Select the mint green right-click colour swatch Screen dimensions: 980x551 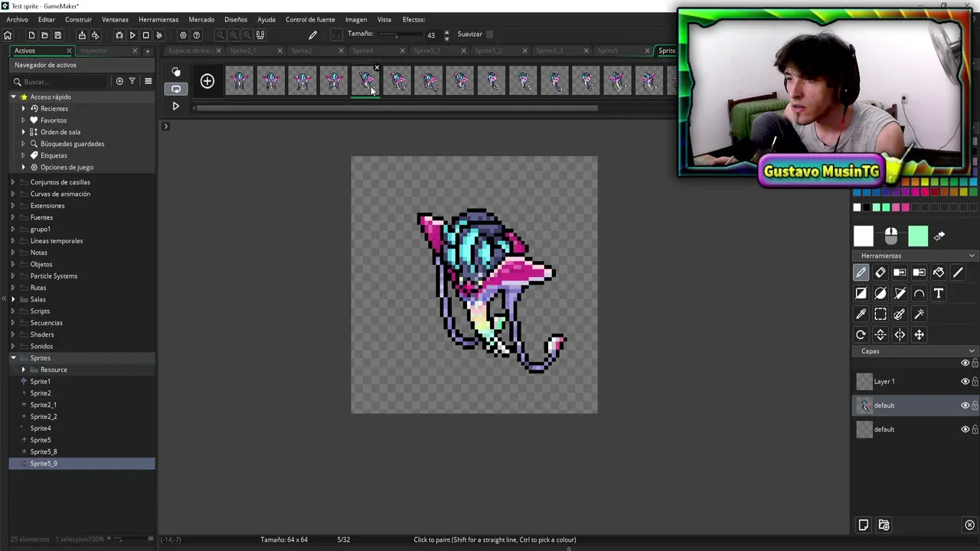[x=918, y=236]
